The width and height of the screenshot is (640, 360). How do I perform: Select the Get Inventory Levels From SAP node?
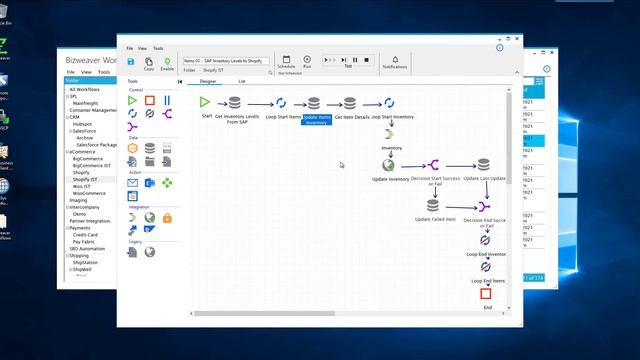point(234,102)
